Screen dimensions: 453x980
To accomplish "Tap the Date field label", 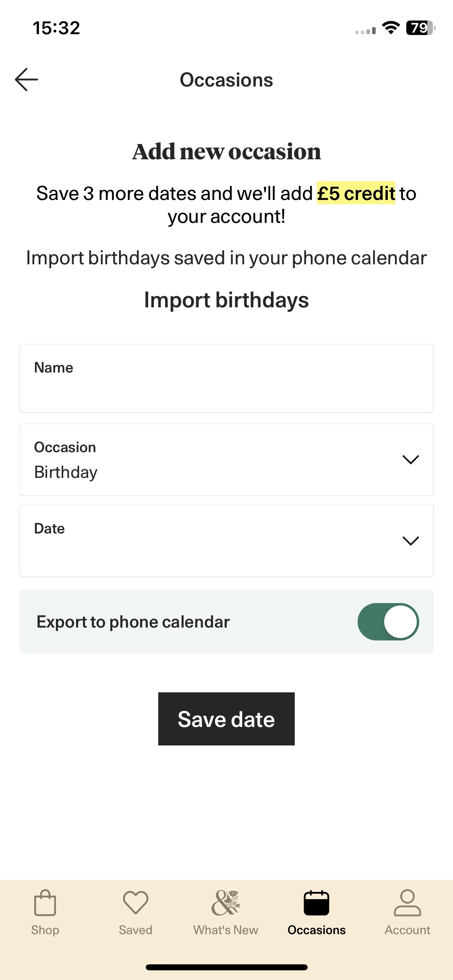I will point(50,529).
